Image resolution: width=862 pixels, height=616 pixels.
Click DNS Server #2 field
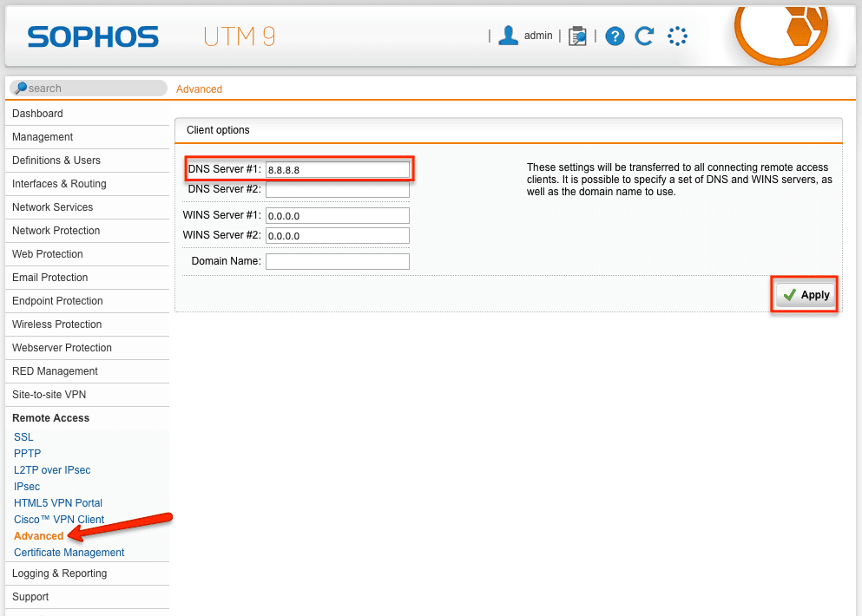pos(338,190)
